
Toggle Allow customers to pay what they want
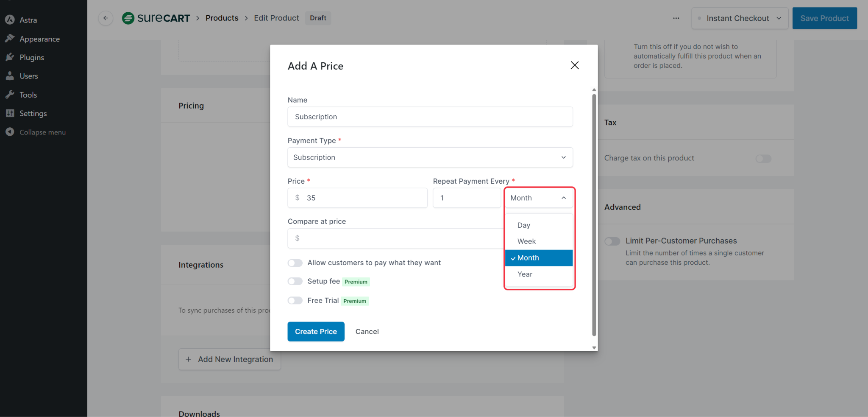tap(295, 263)
